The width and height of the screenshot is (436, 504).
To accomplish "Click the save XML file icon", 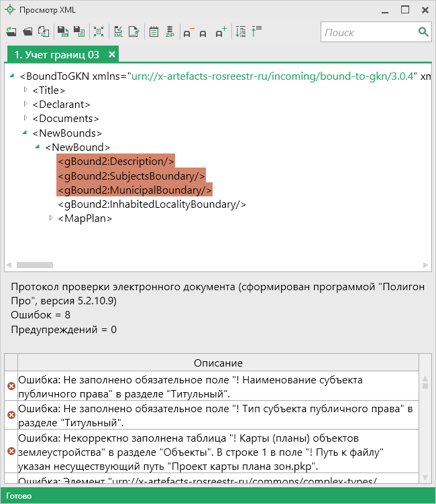I will (62, 31).
